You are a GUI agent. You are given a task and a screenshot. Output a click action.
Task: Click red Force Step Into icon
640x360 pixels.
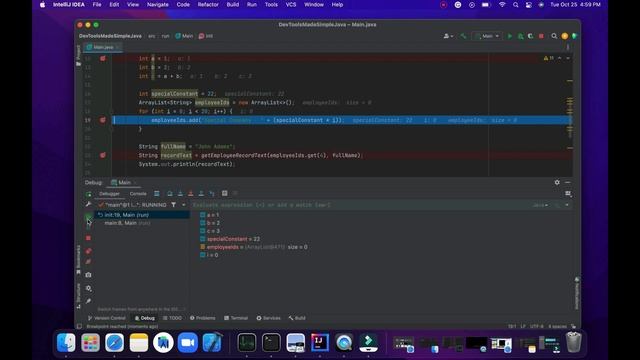191,193
